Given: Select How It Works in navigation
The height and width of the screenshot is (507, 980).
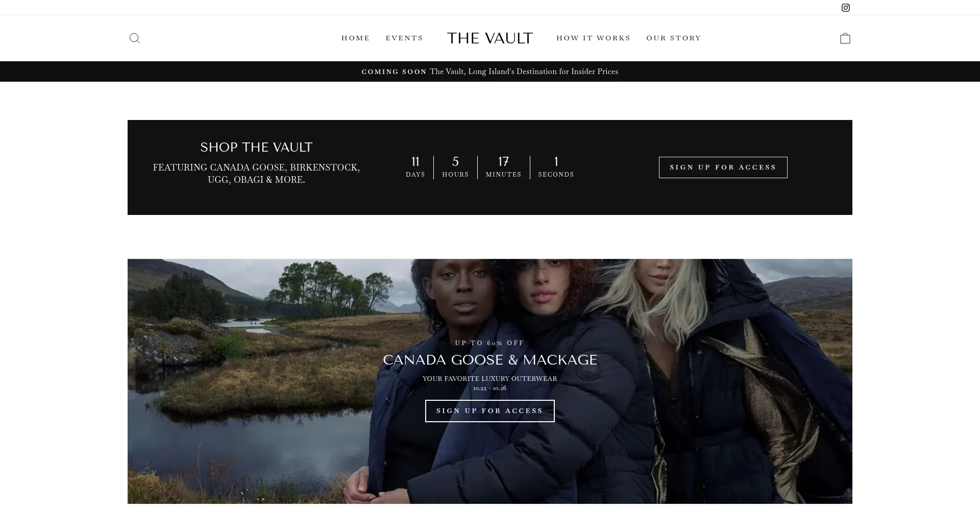Looking at the screenshot, I should pyautogui.click(x=594, y=38).
